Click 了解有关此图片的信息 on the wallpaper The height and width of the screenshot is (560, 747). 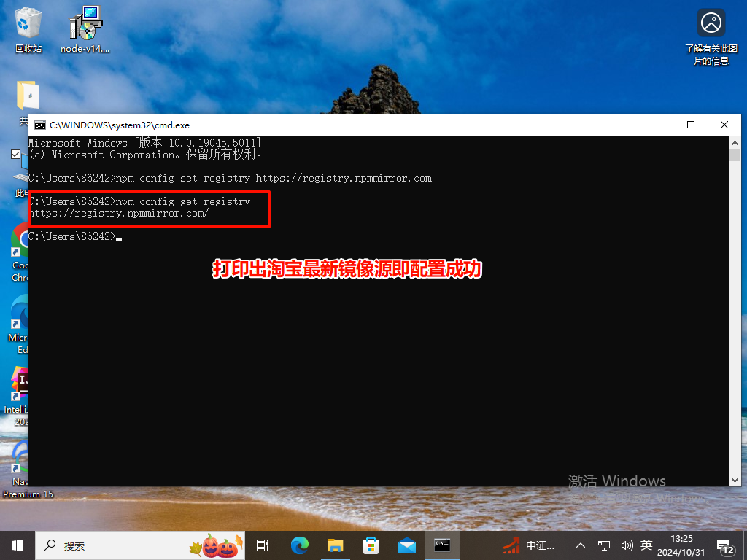click(711, 23)
